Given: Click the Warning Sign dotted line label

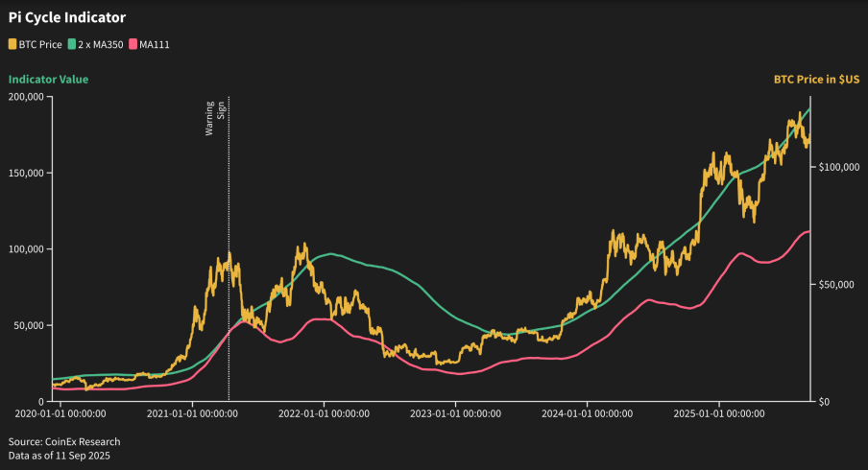Looking at the screenshot, I should point(215,118).
